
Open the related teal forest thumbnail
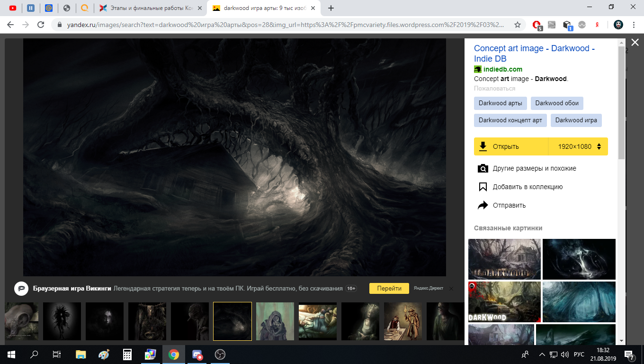point(579,302)
